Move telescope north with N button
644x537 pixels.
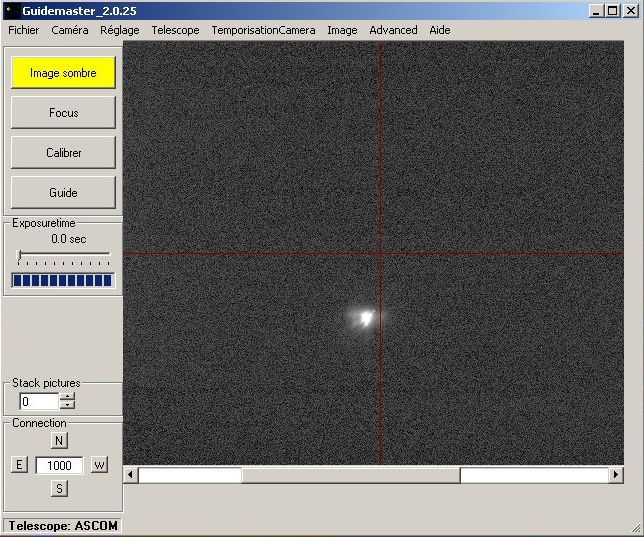tap(59, 440)
